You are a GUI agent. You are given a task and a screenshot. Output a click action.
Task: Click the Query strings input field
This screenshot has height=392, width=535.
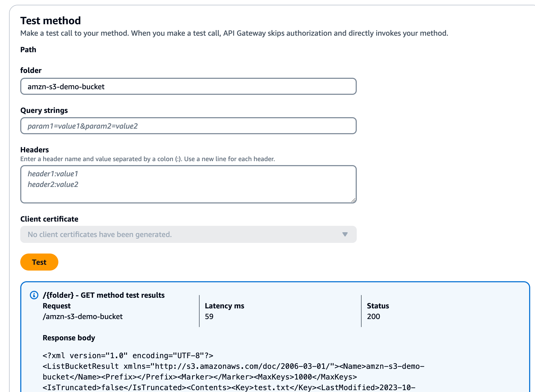point(188,126)
